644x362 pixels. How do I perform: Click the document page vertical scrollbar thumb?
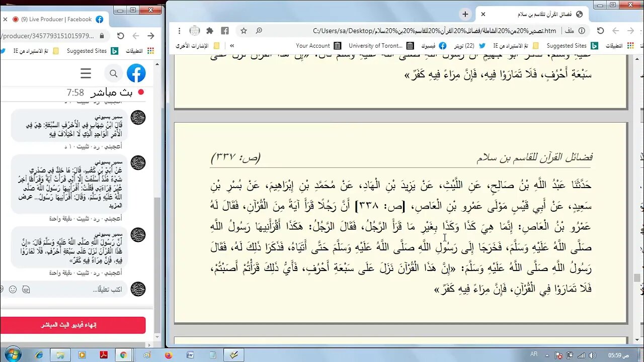click(x=637, y=278)
